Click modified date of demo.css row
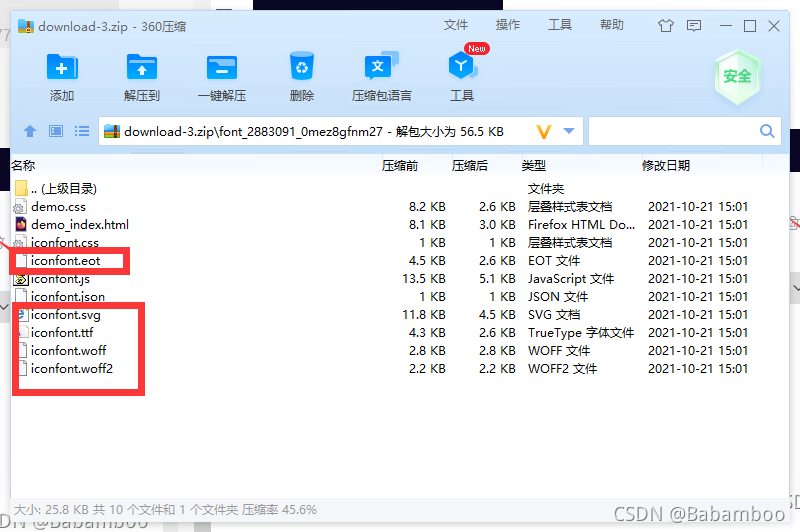Screen dimensions: 800x532 point(697,207)
